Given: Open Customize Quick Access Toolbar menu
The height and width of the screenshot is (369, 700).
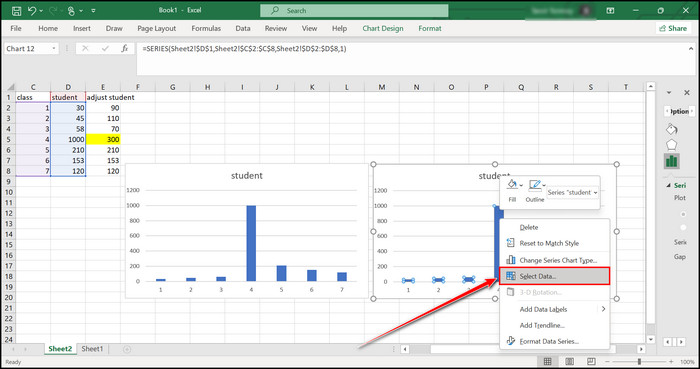Looking at the screenshot, I should coord(93,11).
